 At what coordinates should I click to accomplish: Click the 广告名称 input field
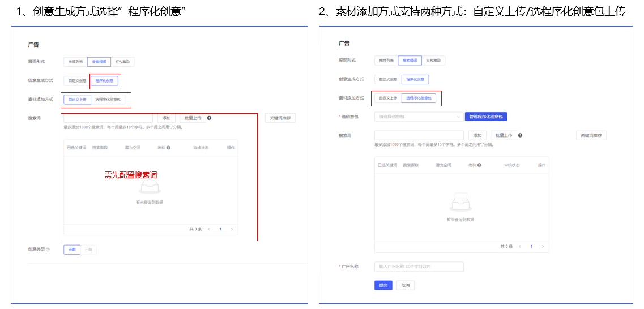click(x=419, y=267)
